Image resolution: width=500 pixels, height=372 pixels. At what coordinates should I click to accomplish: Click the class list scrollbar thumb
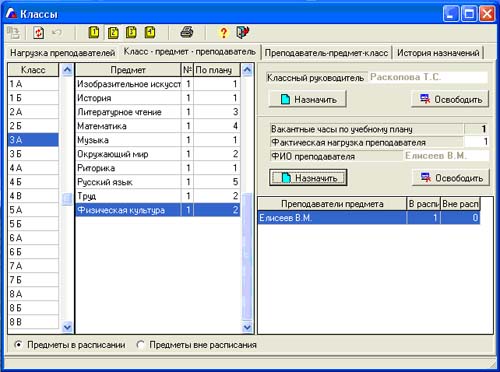[67, 199]
